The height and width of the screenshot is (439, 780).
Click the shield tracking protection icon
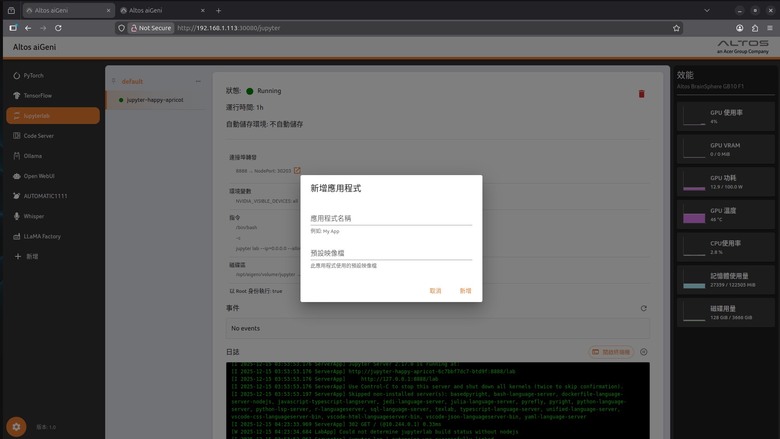click(121, 28)
